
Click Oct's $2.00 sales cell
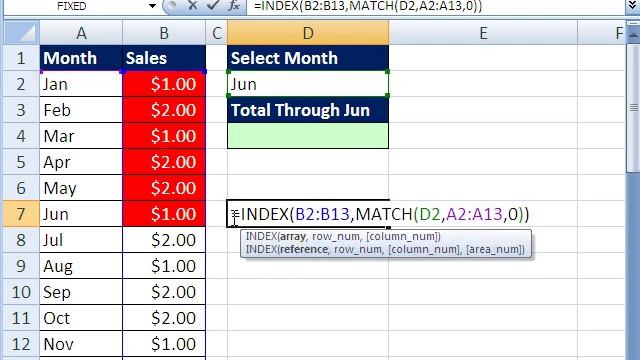tap(164, 318)
